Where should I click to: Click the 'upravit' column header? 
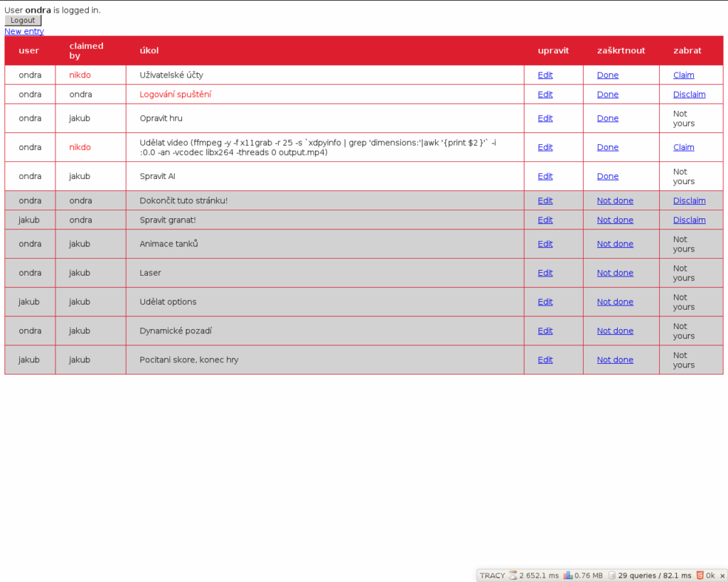pyautogui.click(x=553, y=50)
